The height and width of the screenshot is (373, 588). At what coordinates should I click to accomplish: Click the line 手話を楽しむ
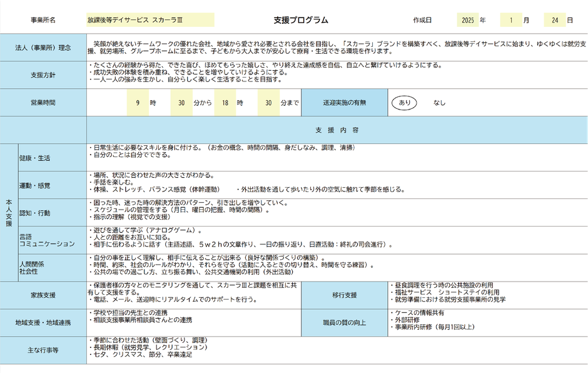111,182
